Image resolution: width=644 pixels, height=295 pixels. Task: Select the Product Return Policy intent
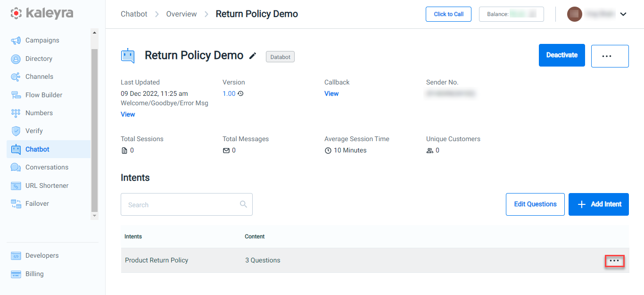[x=157, y=261]
